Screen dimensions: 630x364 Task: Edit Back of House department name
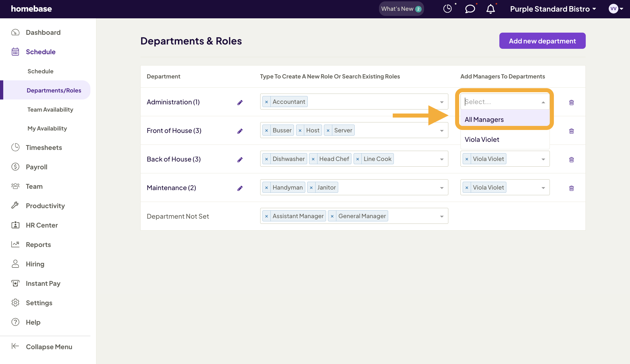point(240,160)
